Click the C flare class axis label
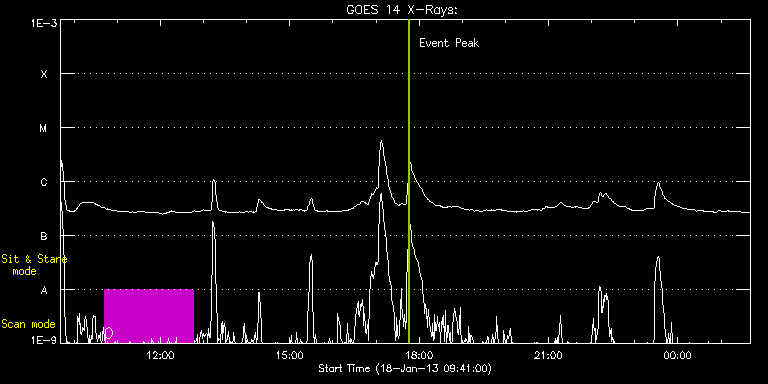The width and height of the screenshot is (768, 384). click(x=44, y=183)
